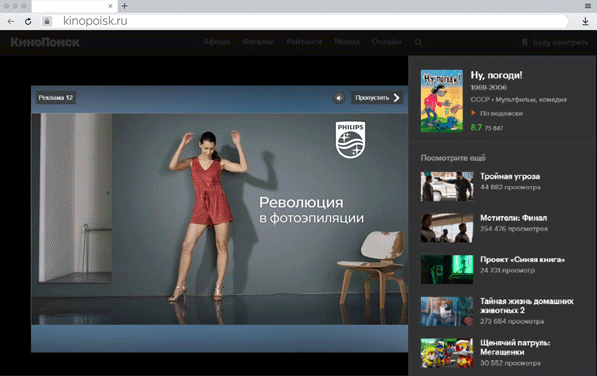The image size is (597, 376).
Task: Open the Мстители: Финал title link
Action: (513, 218)
